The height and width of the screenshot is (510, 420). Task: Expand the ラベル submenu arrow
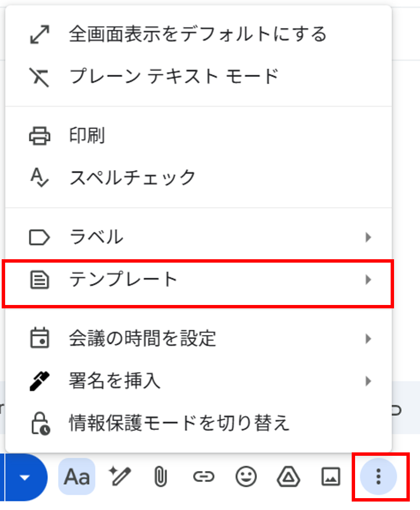click(368, 237)
